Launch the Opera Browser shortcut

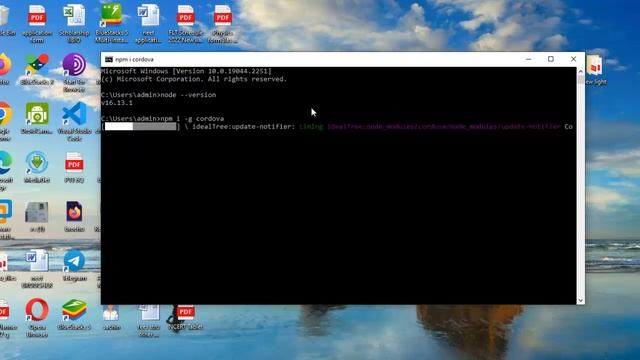(37, 318)
